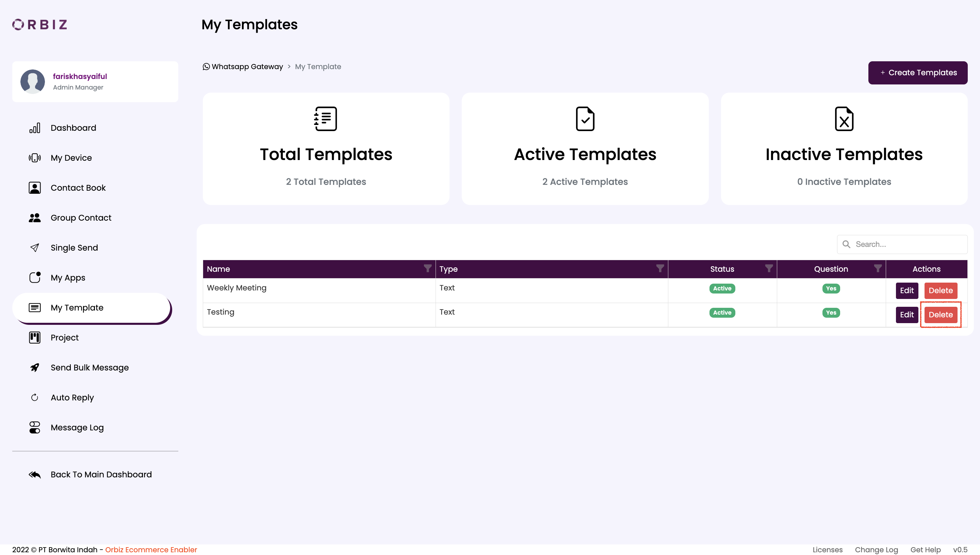
Task: Click the Group Contact people icon
Action: (35, 218)
